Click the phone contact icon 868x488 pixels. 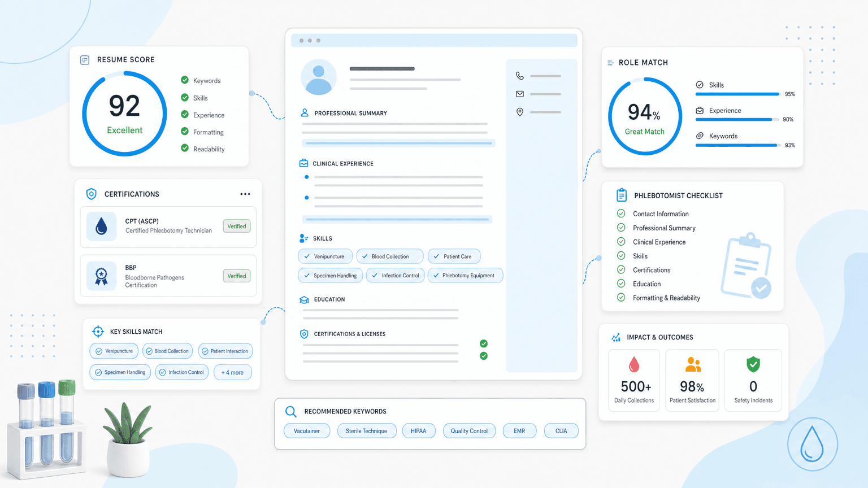tap(520, 76)
